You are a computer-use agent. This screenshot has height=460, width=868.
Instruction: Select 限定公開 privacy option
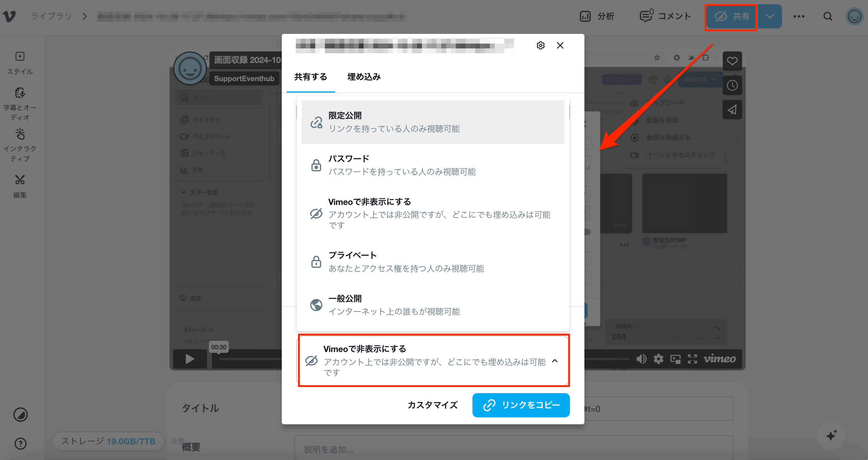433,122
